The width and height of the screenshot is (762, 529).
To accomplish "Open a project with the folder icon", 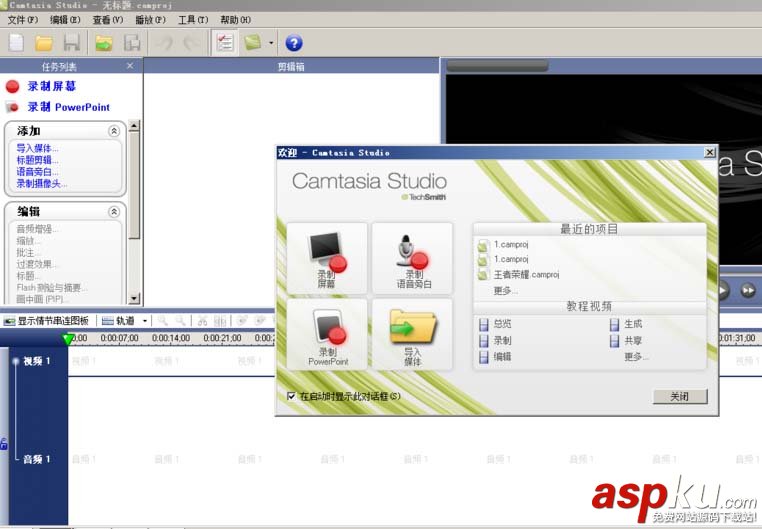I will pos(44,43).
